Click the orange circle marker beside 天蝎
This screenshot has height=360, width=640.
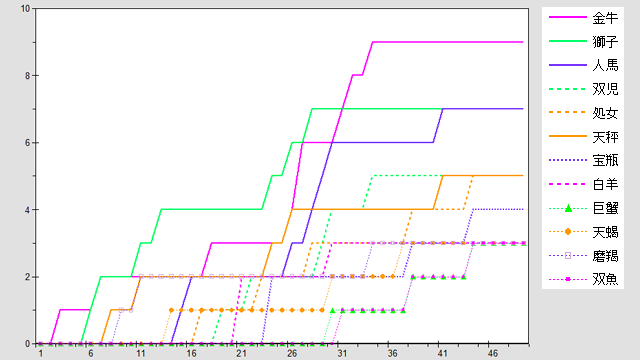[568, 232]
